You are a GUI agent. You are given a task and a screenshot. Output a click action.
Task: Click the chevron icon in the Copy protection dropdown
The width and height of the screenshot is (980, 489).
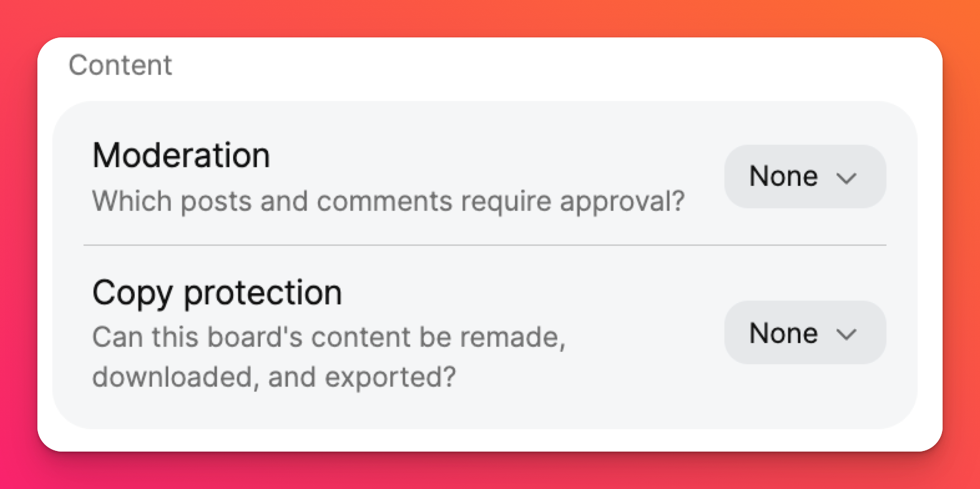tap(846, 334)
